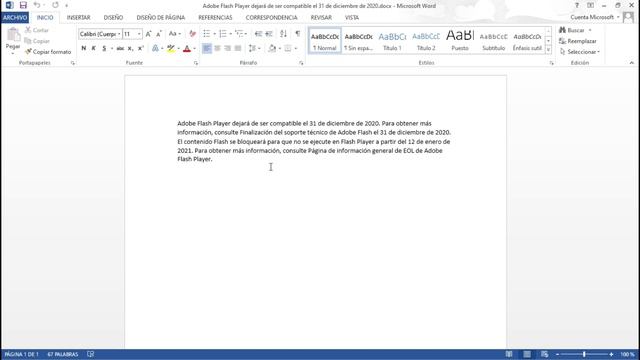Apply yellow text highlight color
The height and width of the screenshot is (360, 640).
[171, 49]
